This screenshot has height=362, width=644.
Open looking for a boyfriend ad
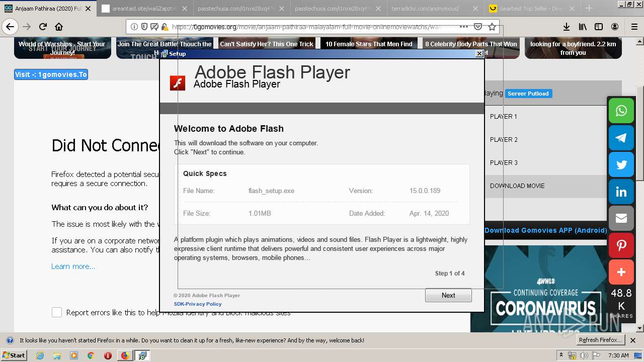(x=573, y=48)
